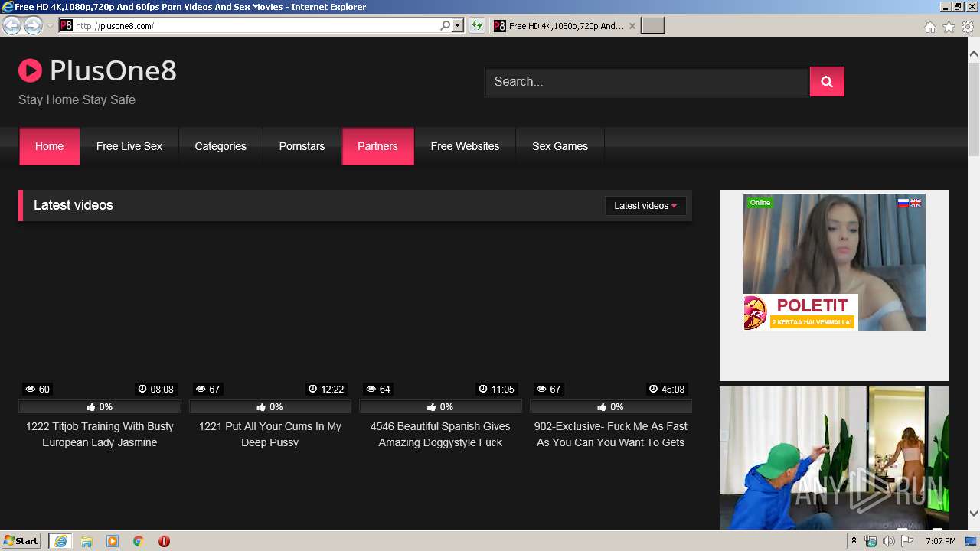Open the Partners menu item
The width and height of the screenshot is (980, 551).
(377, 146)
